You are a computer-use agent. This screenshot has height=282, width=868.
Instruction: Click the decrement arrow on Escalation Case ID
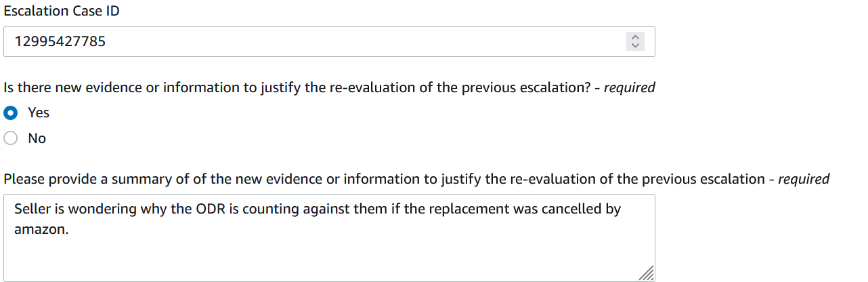(634, 46)
